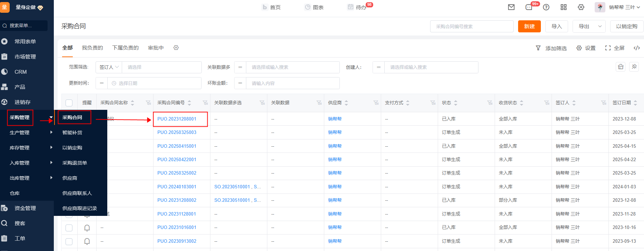Click the code brackets icon
Image resolution: width=644 pixels, height=251 pixels.
tap(637, 48)
